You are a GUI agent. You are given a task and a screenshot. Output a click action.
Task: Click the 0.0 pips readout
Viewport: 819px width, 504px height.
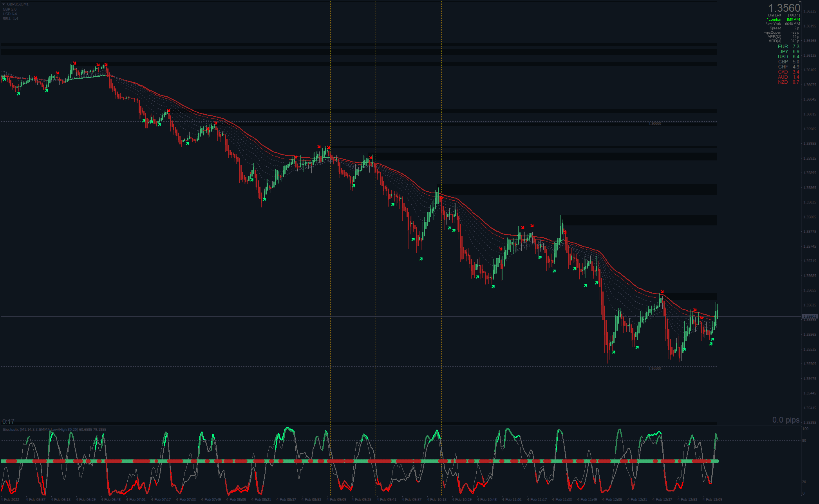(786, 420)
